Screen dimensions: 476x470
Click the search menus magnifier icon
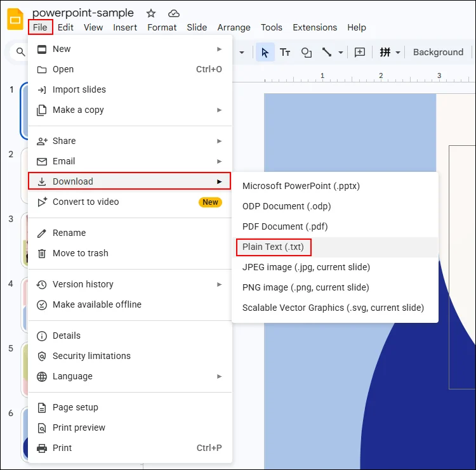tap(21, 52)
